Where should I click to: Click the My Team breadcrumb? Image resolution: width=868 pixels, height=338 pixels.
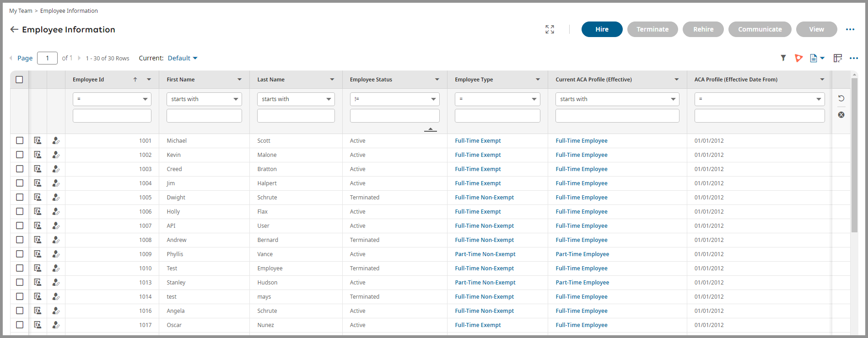click(x=21, y=11)
